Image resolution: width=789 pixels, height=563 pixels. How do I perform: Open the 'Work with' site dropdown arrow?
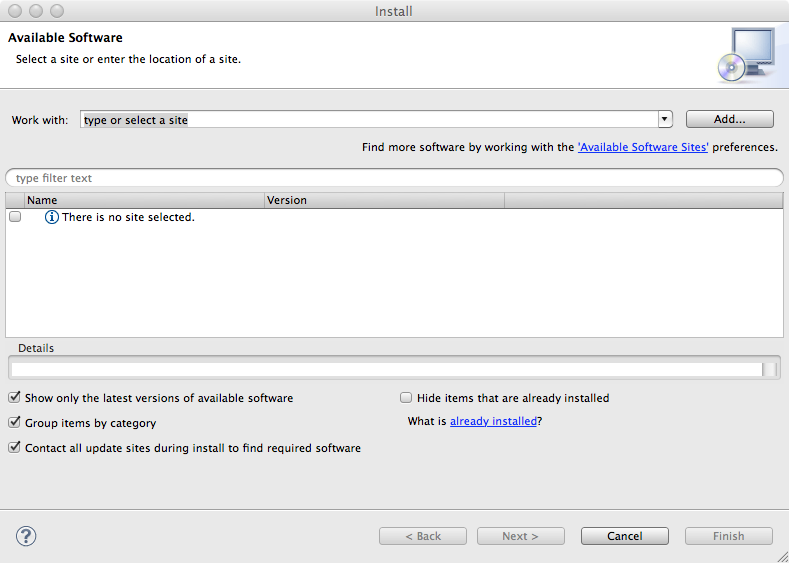coord(665,120)
